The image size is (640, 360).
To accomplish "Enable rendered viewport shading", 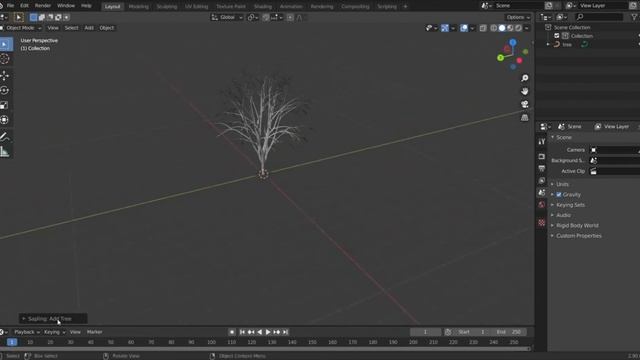I will pos(518,28).
